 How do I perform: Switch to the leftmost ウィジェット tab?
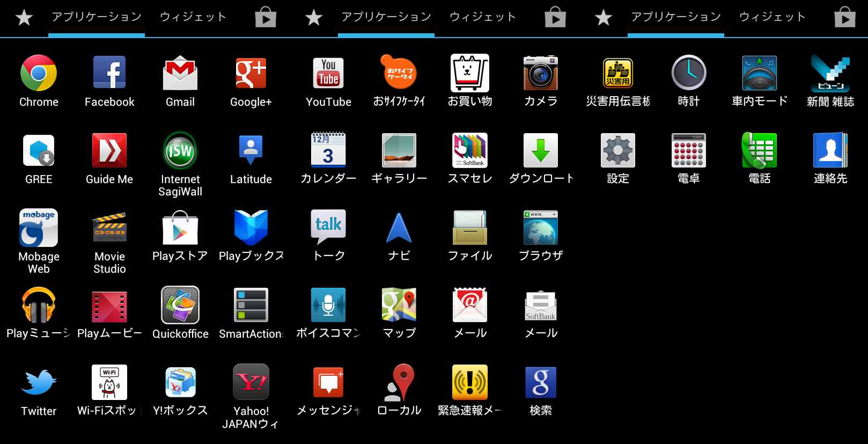(193, 17)
